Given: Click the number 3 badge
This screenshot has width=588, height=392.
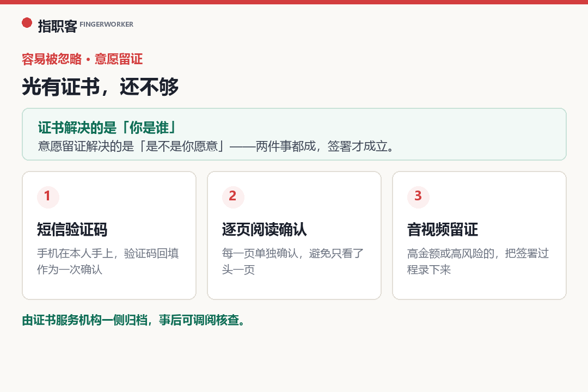Looking at the screenshot, I should pyautogui.click(x=418, y=197).
